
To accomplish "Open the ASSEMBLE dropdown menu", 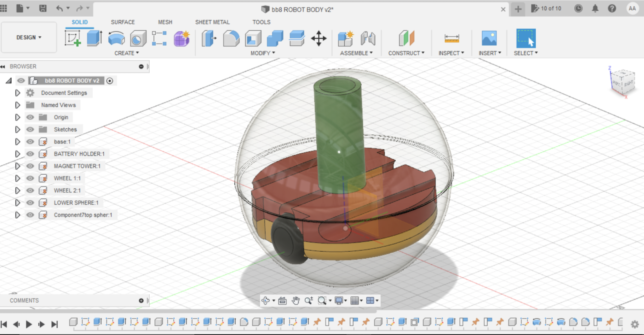I will [x=356, y=53].
